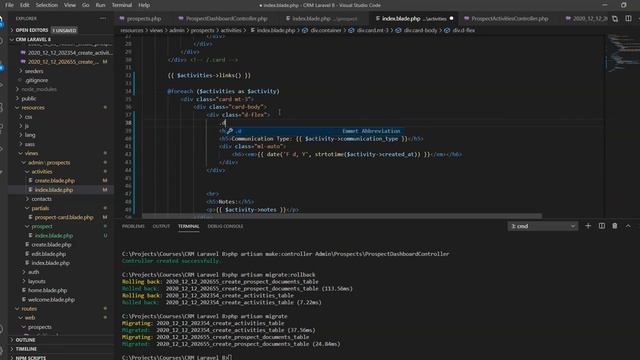The image size is (640, 360).
Task: Open the Edit menu
Action: [x=24, y=5]
